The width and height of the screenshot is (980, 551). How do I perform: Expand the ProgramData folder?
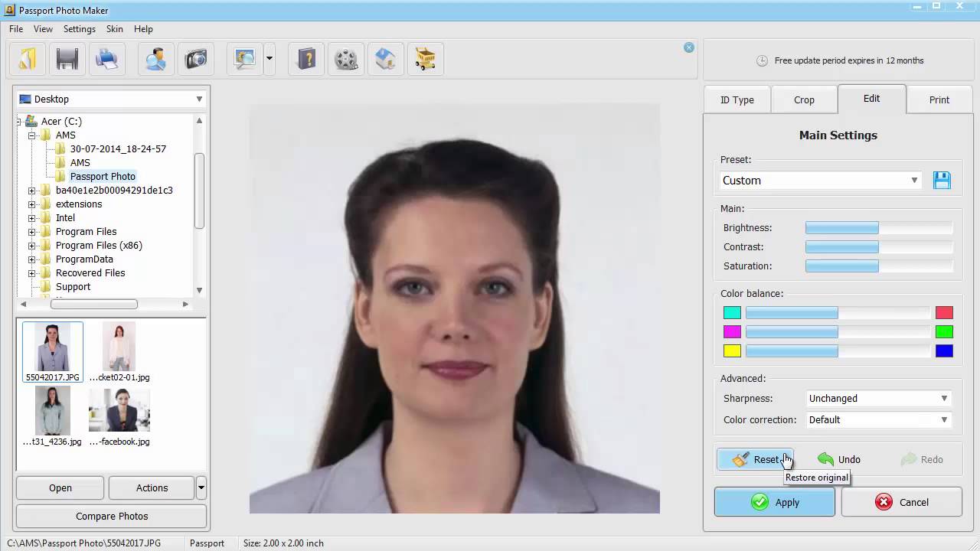[x=32, y=259]
